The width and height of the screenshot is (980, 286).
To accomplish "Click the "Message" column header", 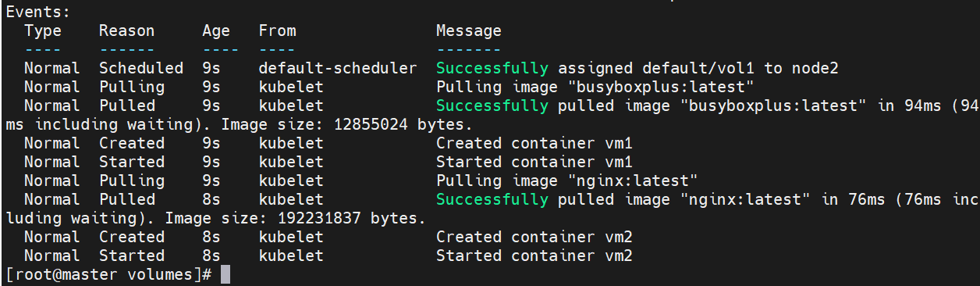I will click(468, 31).
